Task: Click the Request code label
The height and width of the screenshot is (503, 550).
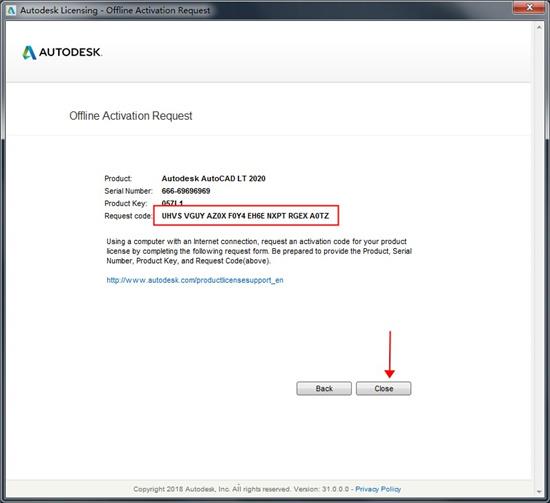Action: click(128, 216)
